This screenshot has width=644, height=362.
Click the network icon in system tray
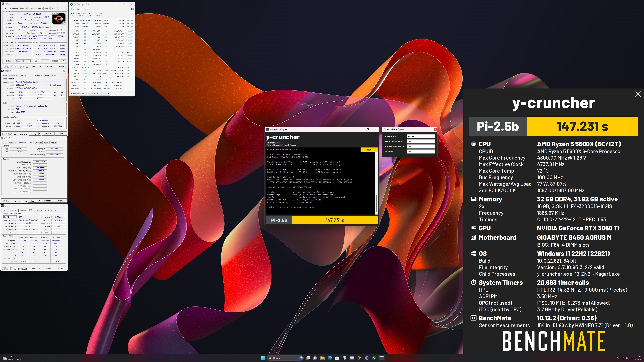623,358
